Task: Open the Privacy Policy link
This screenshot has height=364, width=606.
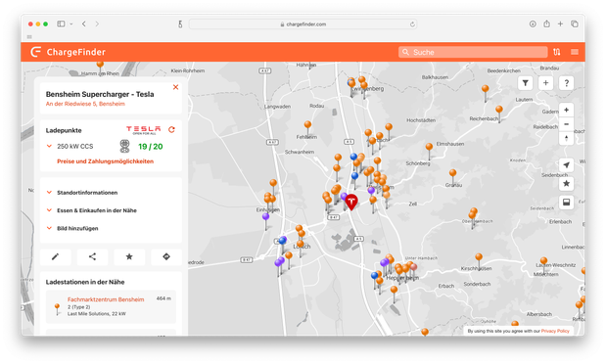Action: pyautogui.click(x=555, y=331)
